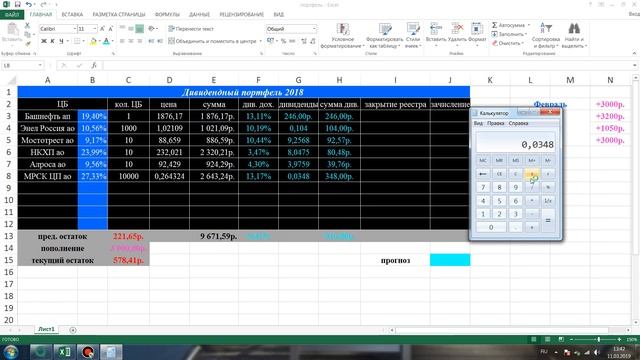Open Cell Styles (Стили ячеек) gallery
Screen dimensions: 640x360
click(413, 29)
